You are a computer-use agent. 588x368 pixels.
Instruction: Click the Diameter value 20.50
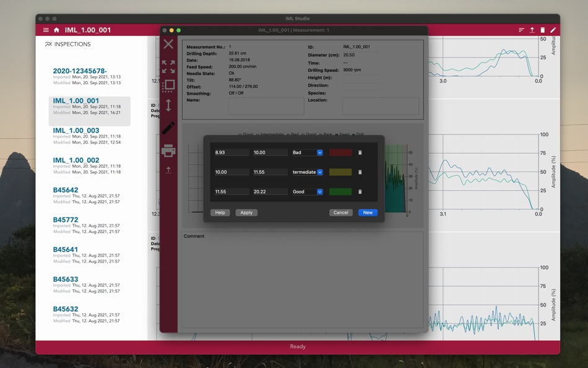[x=348, y=55]
